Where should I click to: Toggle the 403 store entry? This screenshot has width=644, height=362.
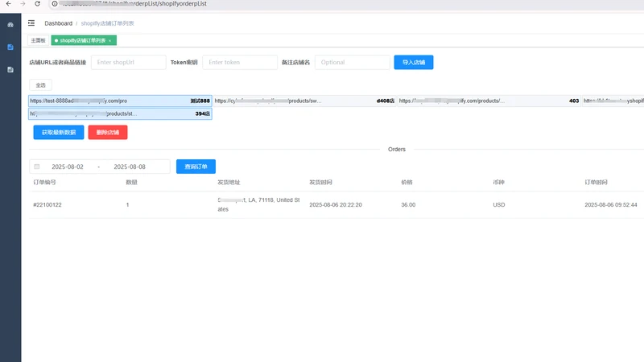tap(489, 101)
